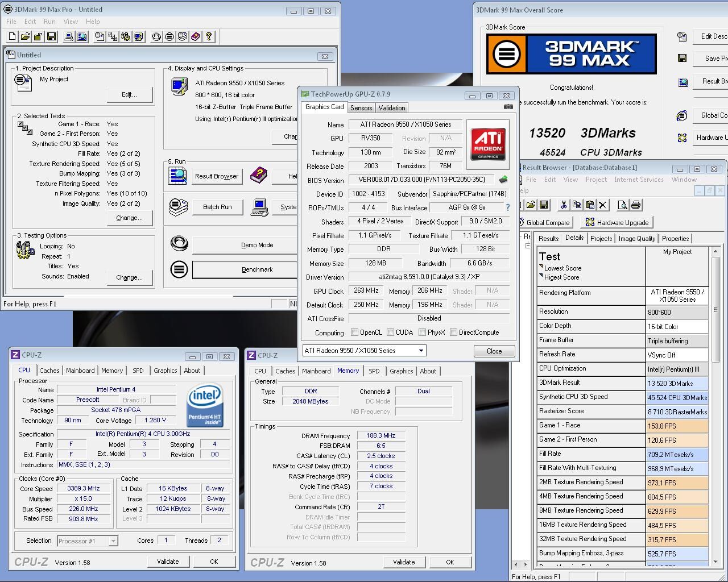The height and width of the screenshot is (582, 728).
Task: Open the Run menu in 3DMark 99 Max Pro
Action: coord(49,22)
